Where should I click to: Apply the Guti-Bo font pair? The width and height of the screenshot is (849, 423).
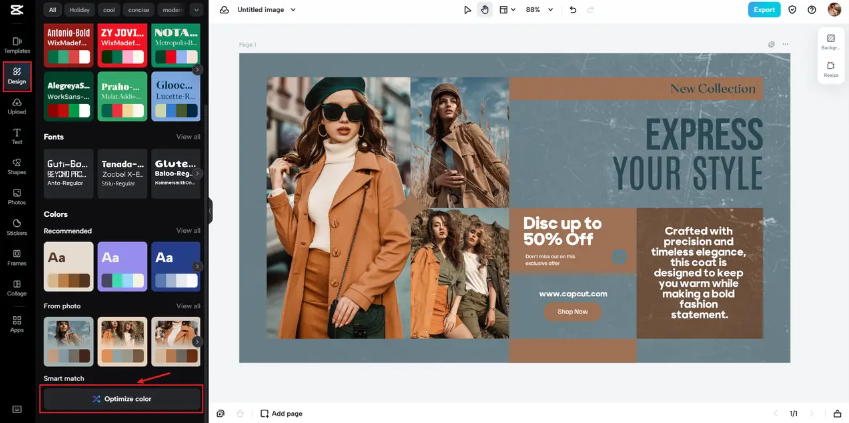68,174
